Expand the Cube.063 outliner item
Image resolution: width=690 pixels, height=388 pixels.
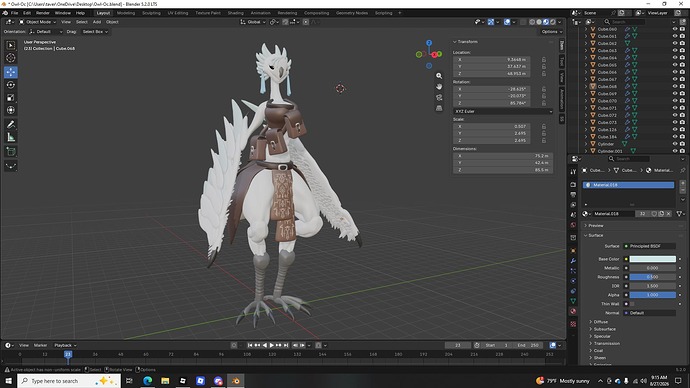point(586,51)
